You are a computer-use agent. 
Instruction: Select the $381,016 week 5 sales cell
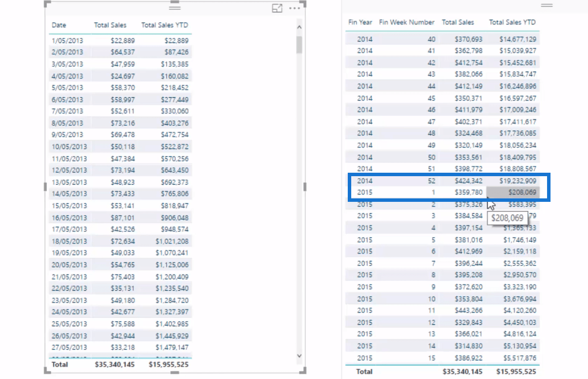click(468, 240)
